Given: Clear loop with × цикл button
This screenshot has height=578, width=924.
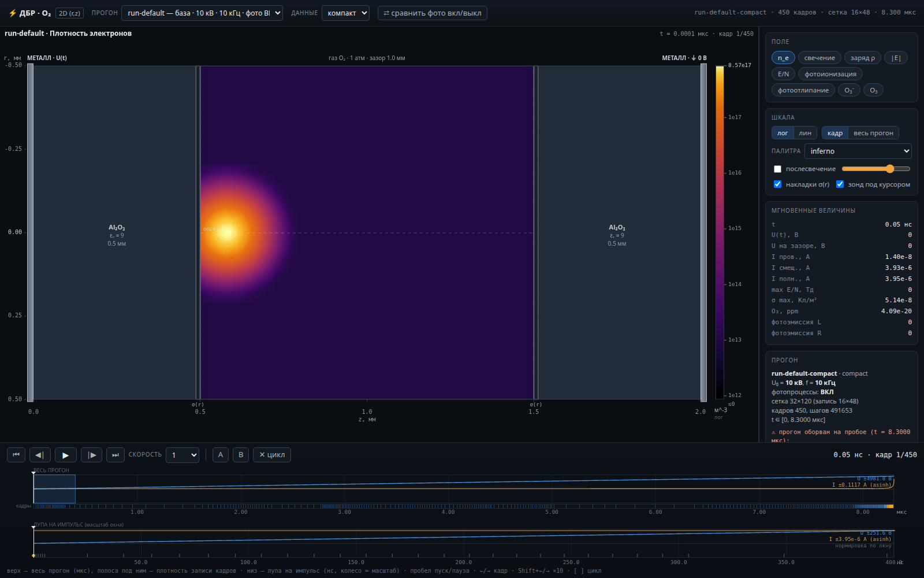Looking at the screenshot, I should 272,455.
